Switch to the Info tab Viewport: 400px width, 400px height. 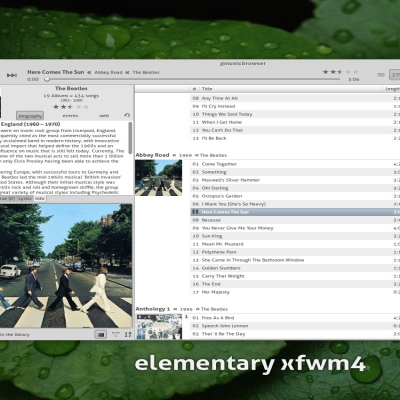click(40, 198)
